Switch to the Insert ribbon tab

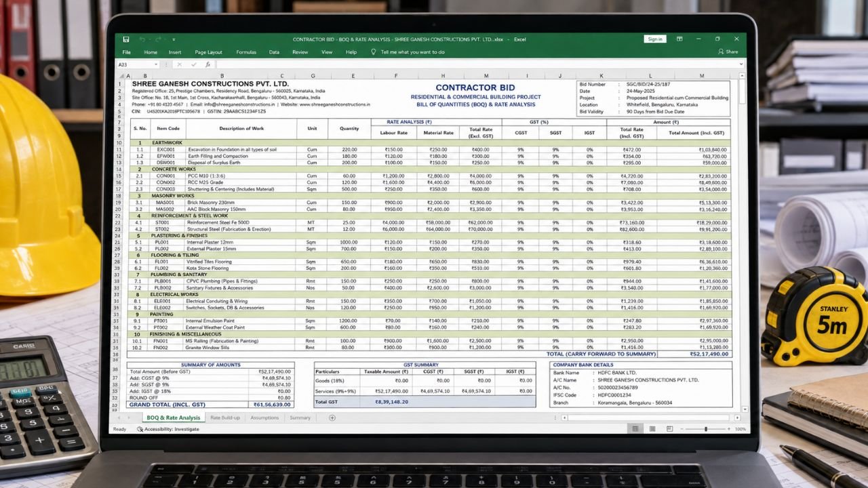(x=175, y=52)
